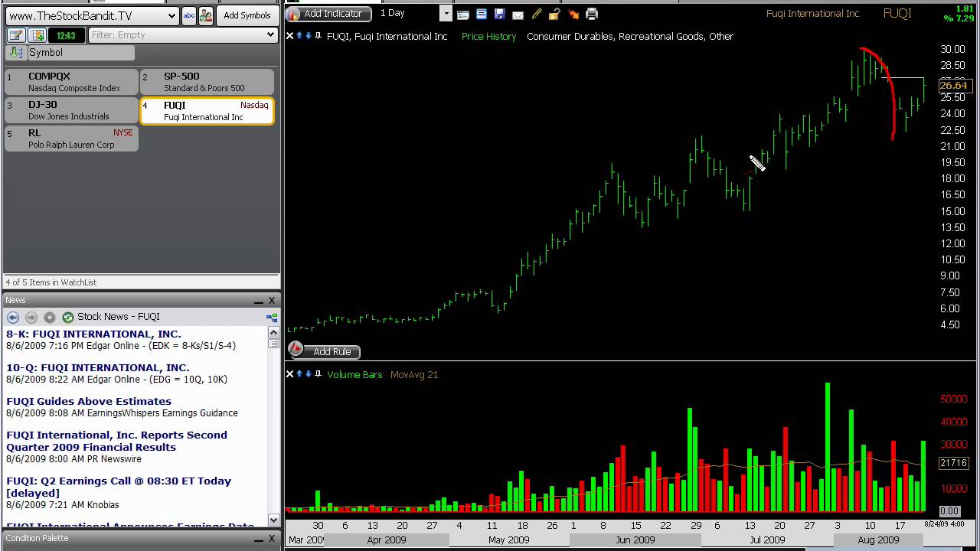Click the blue layout icon in chart toolbar
The width and height of the screenshot is (980, 551).
(x=481, y=14)
